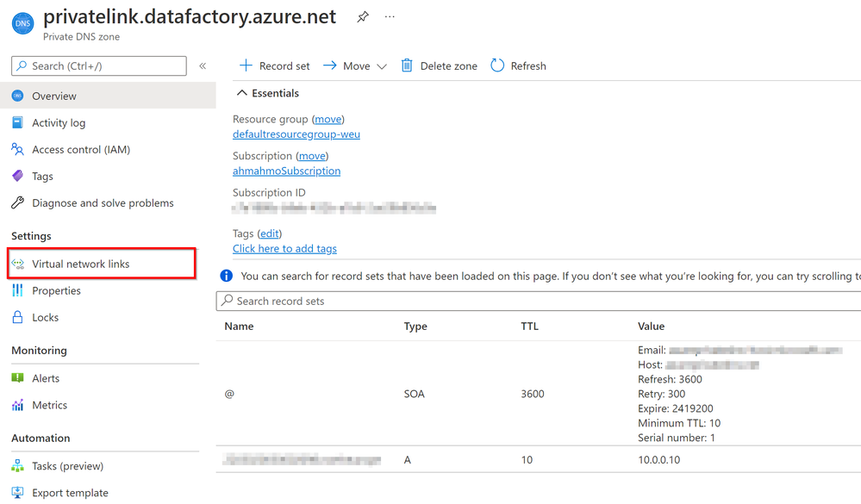Open defaultresourcegroup-weu resource group link
Image resolution: width=861 pixels, height=504 pixels.
coord(296,134)
